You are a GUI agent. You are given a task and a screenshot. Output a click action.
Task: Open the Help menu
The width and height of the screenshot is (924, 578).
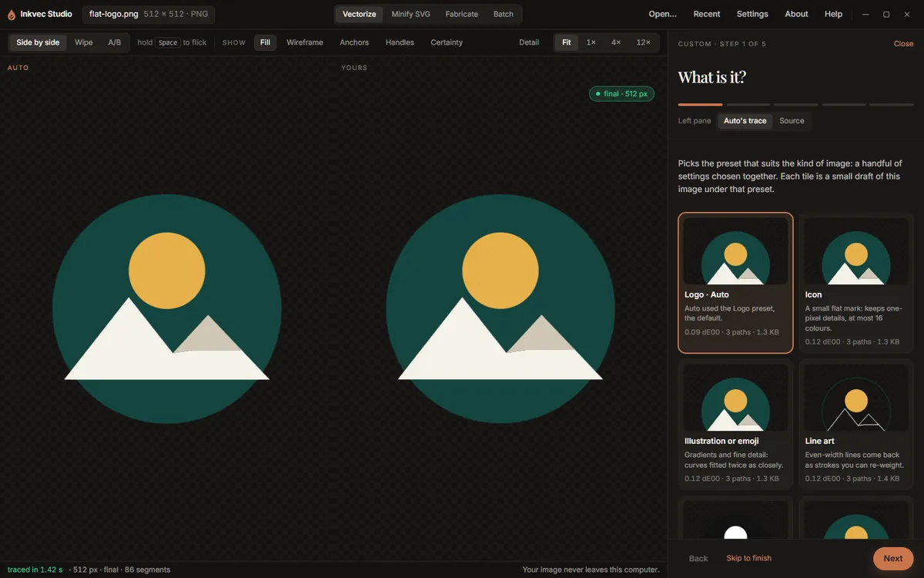[x=833, y=14]
